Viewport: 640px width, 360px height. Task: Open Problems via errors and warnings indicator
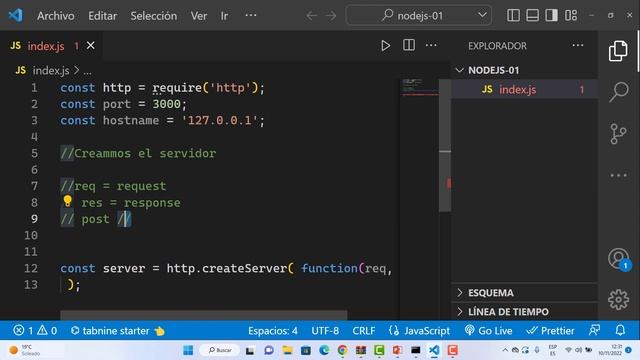[x=35, y=330]
